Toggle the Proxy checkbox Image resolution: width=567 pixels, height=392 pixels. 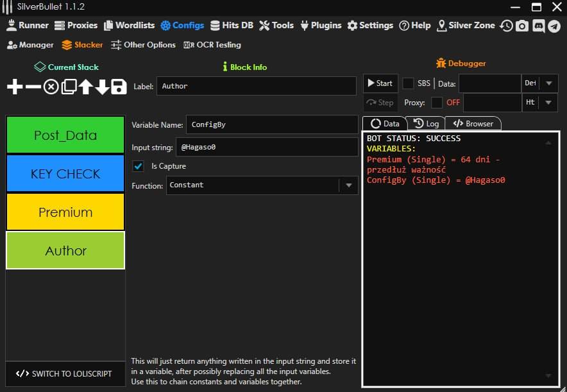437,103
